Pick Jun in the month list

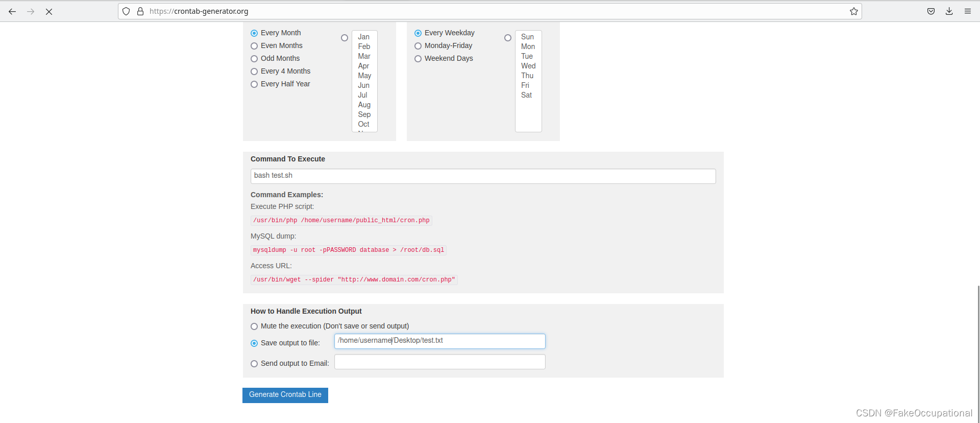[364, 85]
